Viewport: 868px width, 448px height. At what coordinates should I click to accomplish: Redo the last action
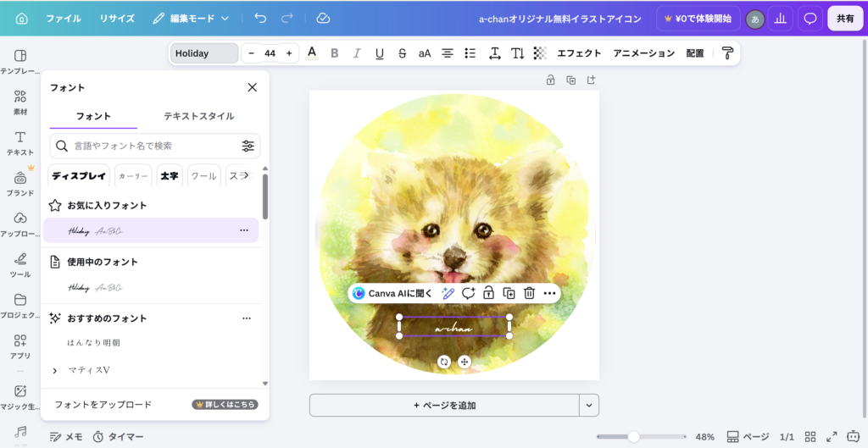click(287, 19)
